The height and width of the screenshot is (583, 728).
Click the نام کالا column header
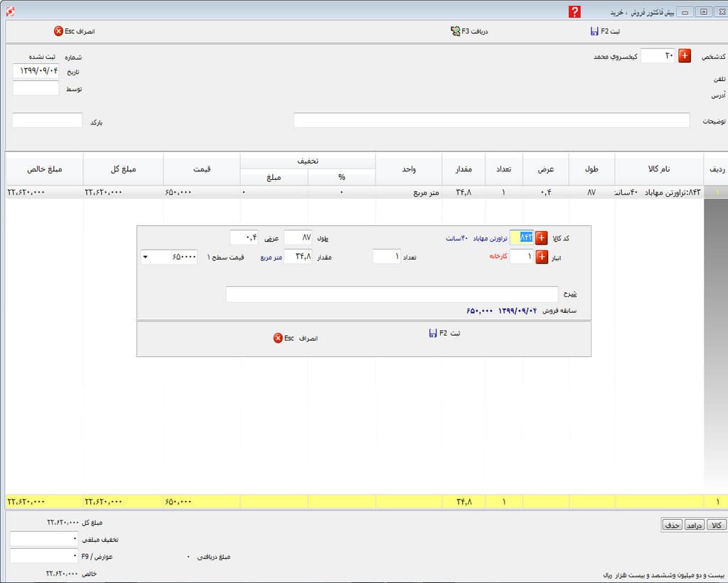point(659,169)
